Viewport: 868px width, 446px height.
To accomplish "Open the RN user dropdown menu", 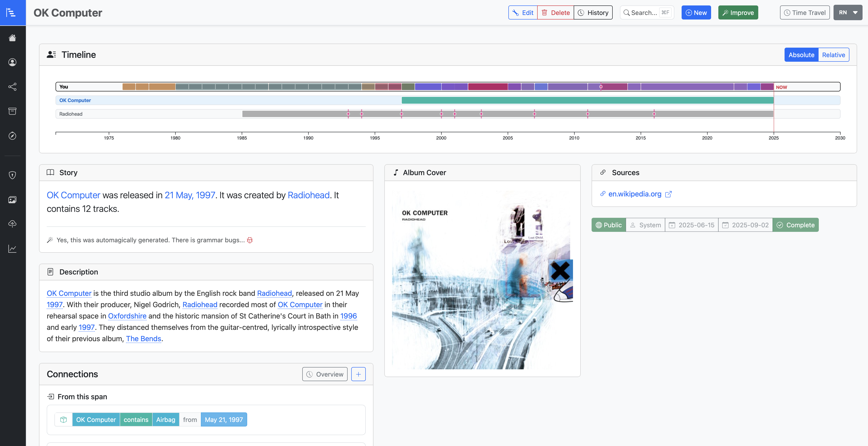I will (847, 13).
